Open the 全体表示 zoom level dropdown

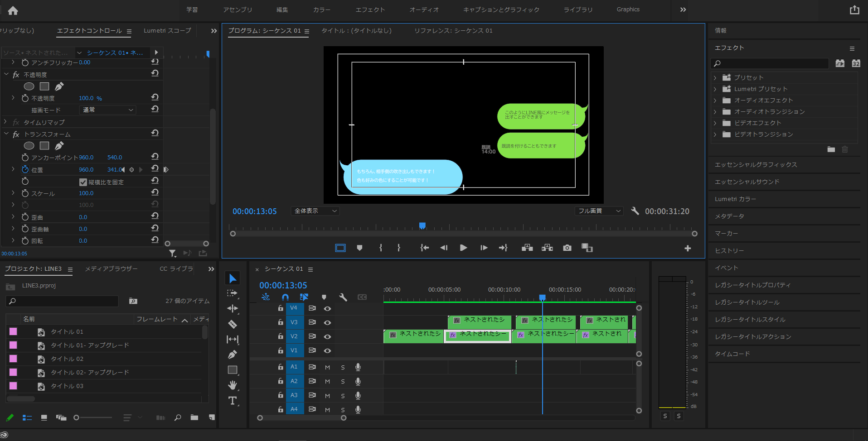click(x=315, y=211)
